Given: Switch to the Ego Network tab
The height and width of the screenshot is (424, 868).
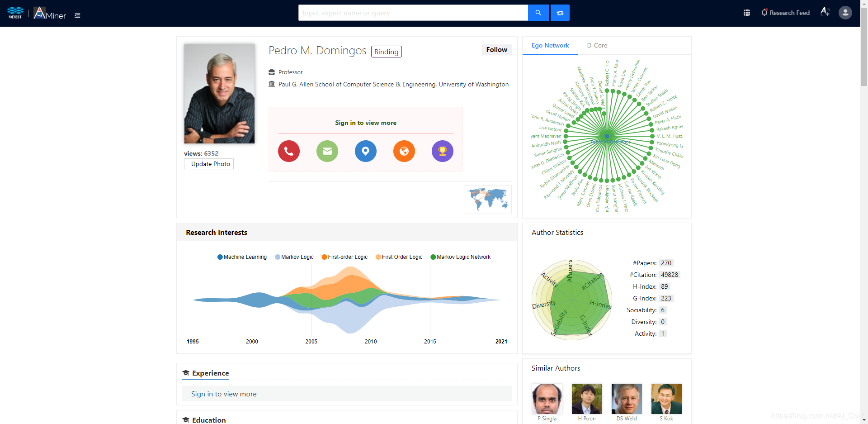Looking at the screenshot, I should (550, 45).
